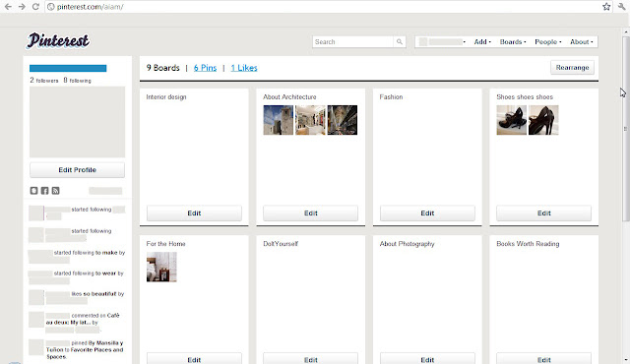This screenshot has height=364, width=630.
Task: Open the middle interior thumbnail in About Architecture
Action: [x=311, y=120]
